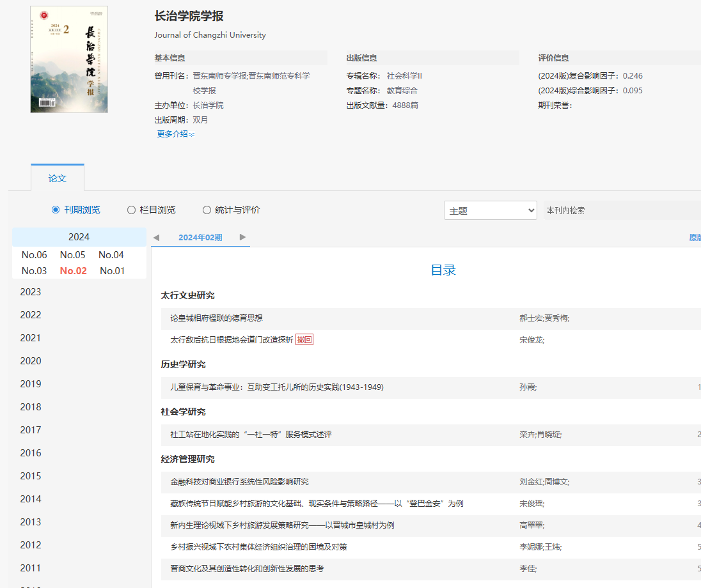This screenshot has height=588, width=701.
Task: Open issue No.01 of 2024
Action: click(113, 271)
